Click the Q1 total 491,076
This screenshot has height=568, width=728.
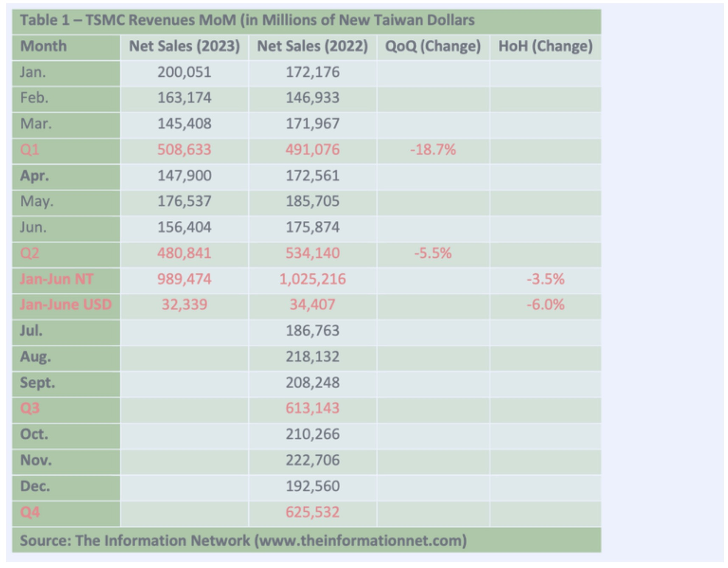coord(313,150)
